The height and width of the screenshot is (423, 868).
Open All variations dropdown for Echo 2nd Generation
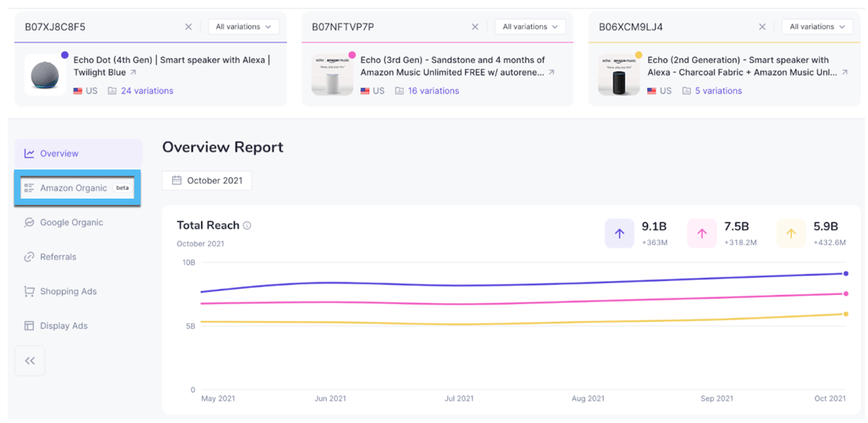pos(817,27)
